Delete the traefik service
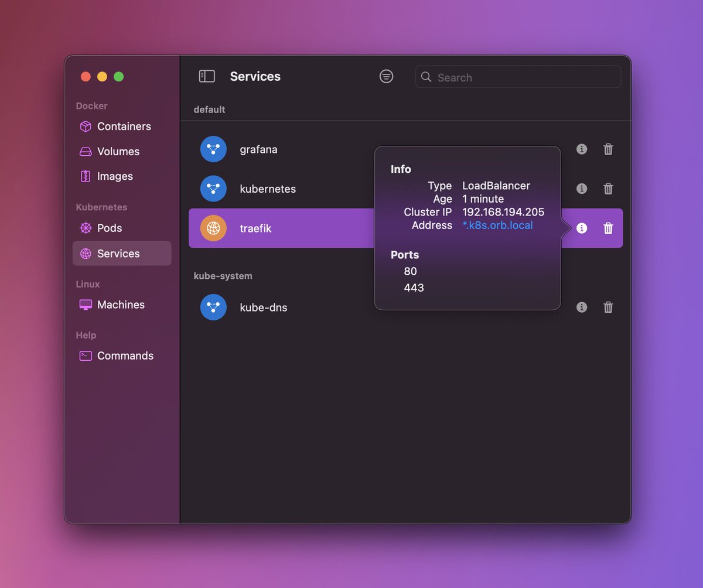The width and height of the screenshot is (703, 588). pyautogui.click(x=608, y=228)
